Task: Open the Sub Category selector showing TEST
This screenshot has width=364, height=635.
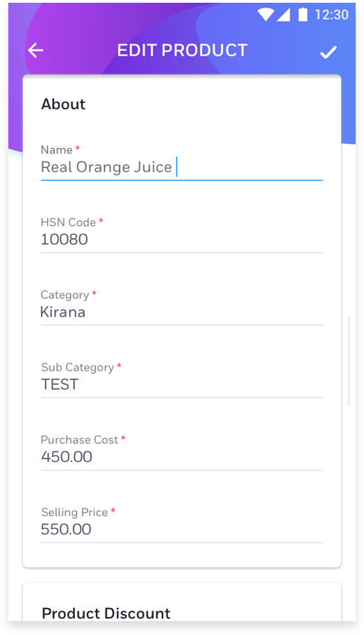Action: [182, 385]
